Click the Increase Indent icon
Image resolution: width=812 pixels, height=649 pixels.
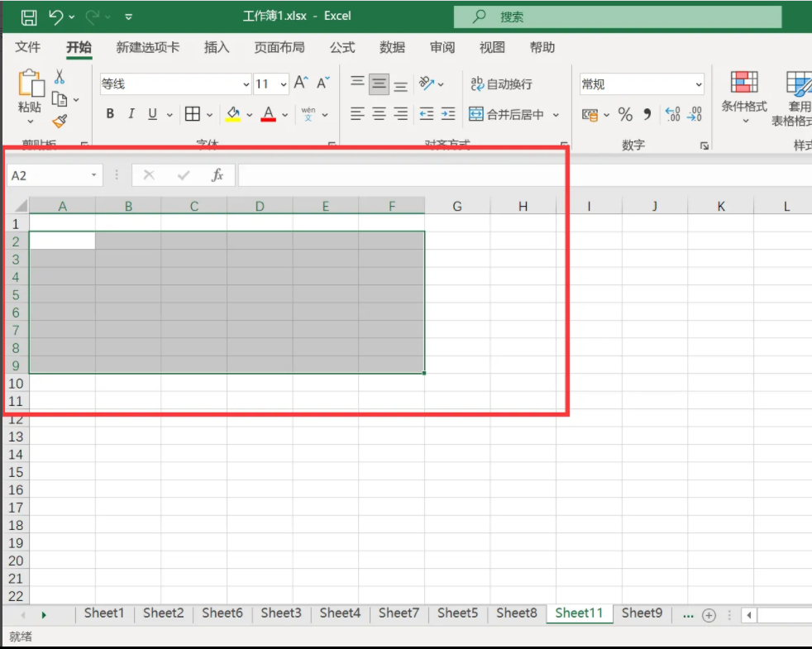[447, 114]
